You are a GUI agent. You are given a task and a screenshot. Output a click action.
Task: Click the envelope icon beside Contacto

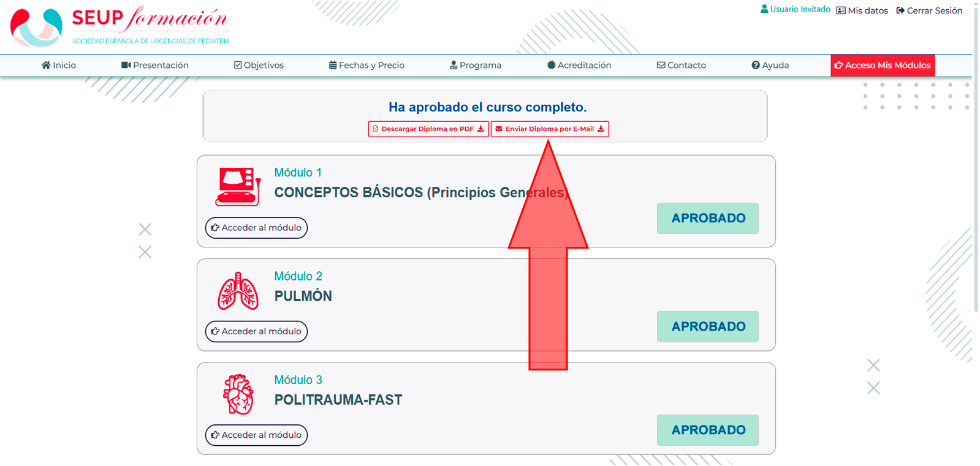661,65
